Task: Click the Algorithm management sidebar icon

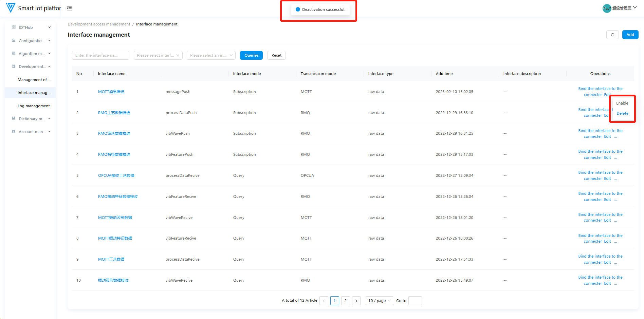Action: coord(14,53)
